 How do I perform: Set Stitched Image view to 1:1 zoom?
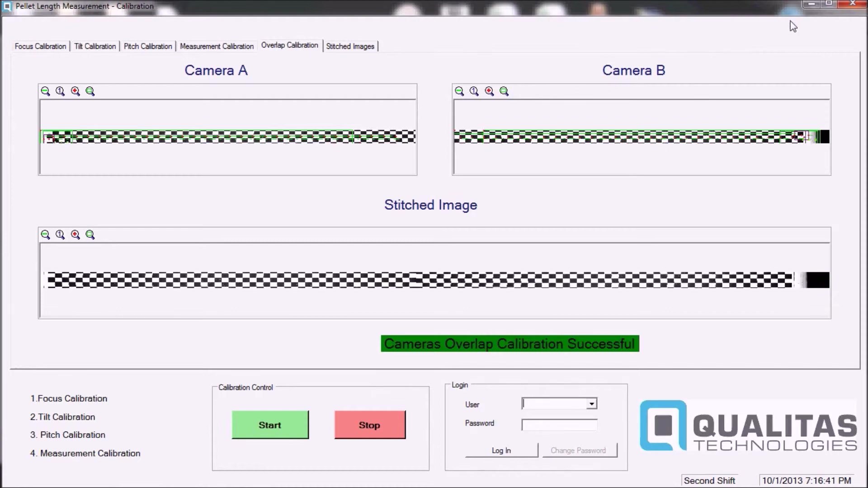[x=60, y=235]
